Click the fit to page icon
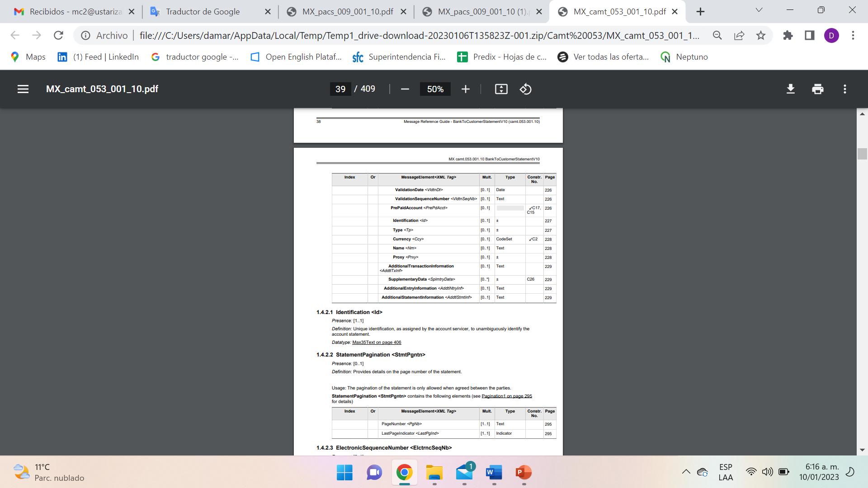The height and width of the screenshot is (488, 868). 501,89
